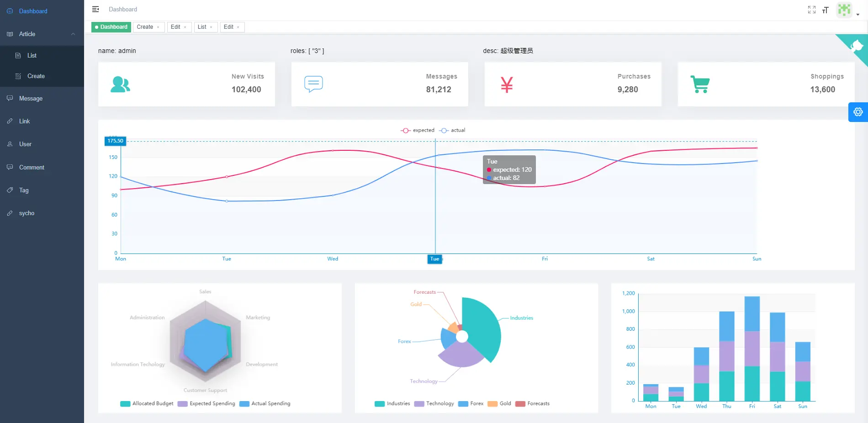This screenshot has height=423, width=868.
Task: Close the first Edit tag tab
Action: [185, 27]
